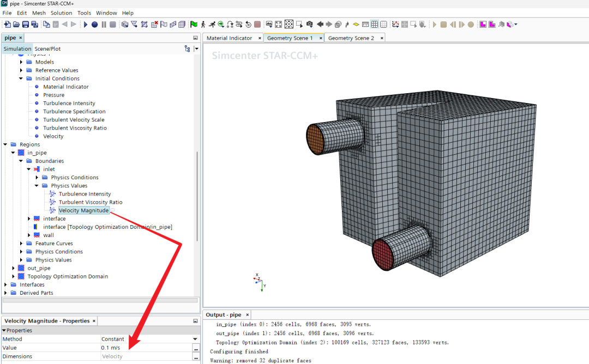
Task: Select the Material Indicator initial condition
Action: pyautogui.click(x=66, y=87)
